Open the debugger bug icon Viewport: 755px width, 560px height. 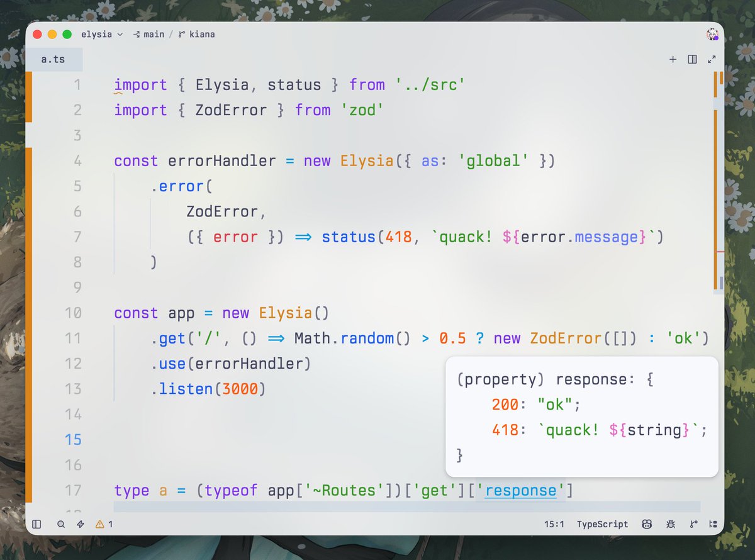pos(671,524)
